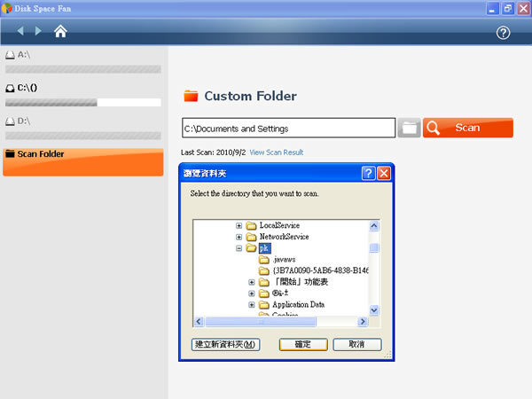This screenshot has width=532, height=399.
Task: Click the tree scroll up arrow
Action: [374, 225]
